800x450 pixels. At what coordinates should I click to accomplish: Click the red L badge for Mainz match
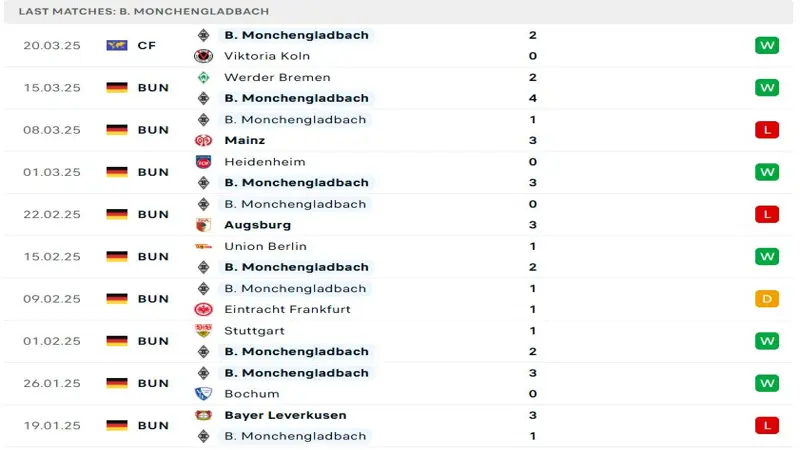767,130
